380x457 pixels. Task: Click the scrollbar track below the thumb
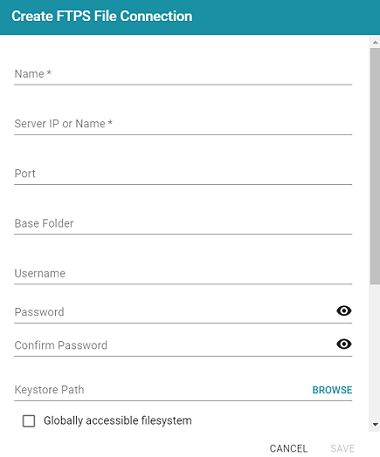click(375, 352)
